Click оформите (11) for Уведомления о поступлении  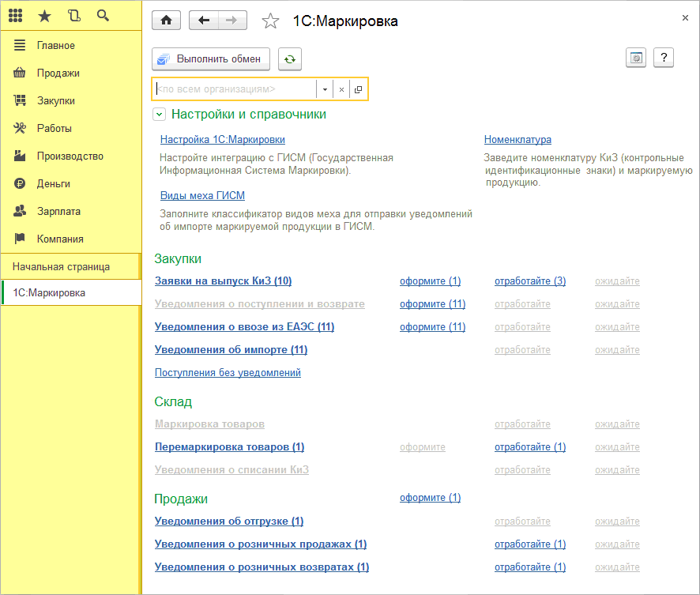click(x=432, y=304)
